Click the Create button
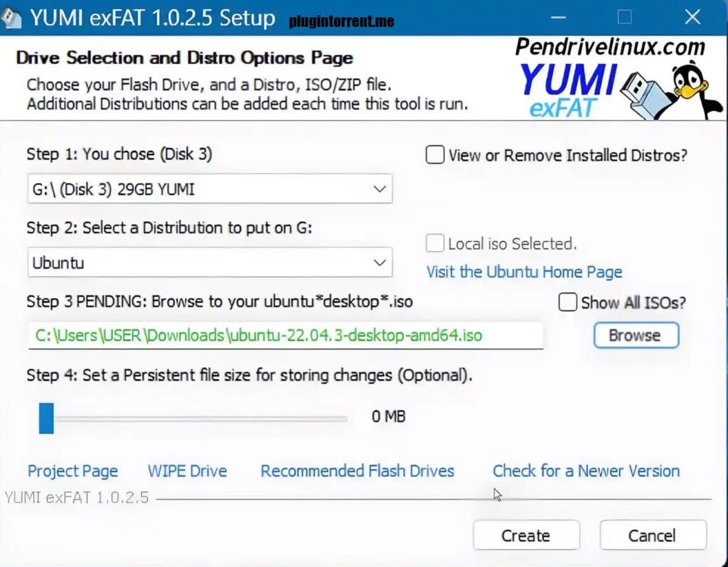 click(526, 536)
